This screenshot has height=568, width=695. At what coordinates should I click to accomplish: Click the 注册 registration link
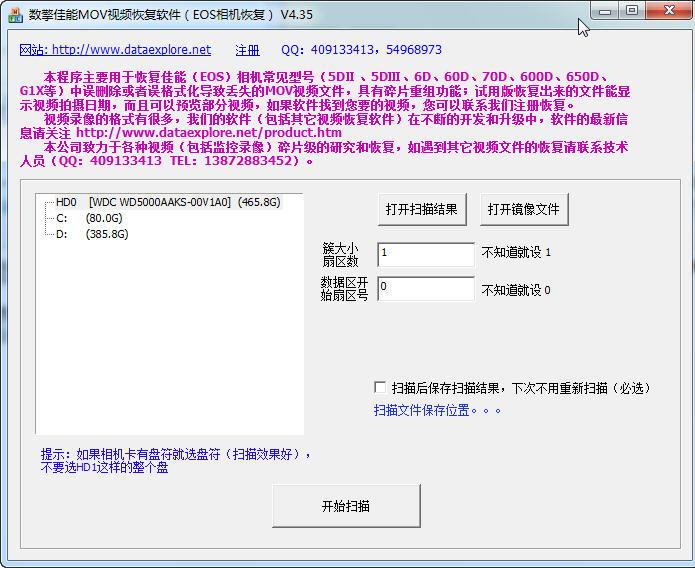[x=247, y=50]
